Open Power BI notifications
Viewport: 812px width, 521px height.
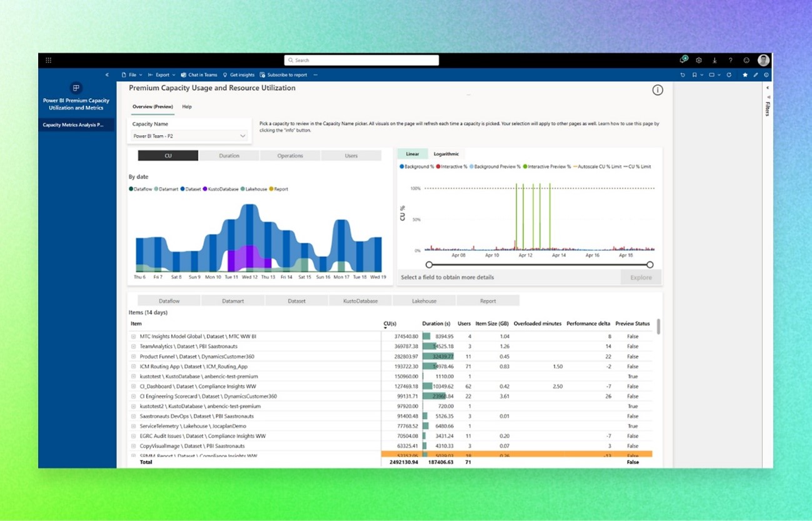click(683, 60)
